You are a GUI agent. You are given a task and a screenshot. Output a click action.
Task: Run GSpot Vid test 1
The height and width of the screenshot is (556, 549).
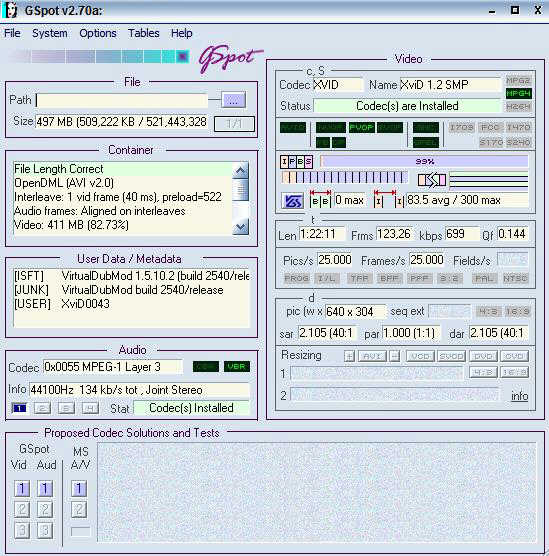pos(22,488)
